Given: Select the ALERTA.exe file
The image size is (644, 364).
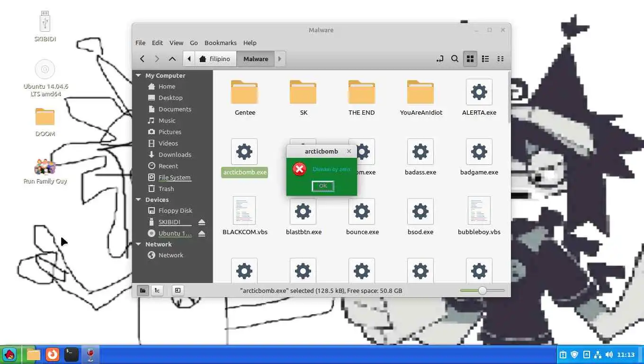Looking at the screenshot, I should 479,98.
